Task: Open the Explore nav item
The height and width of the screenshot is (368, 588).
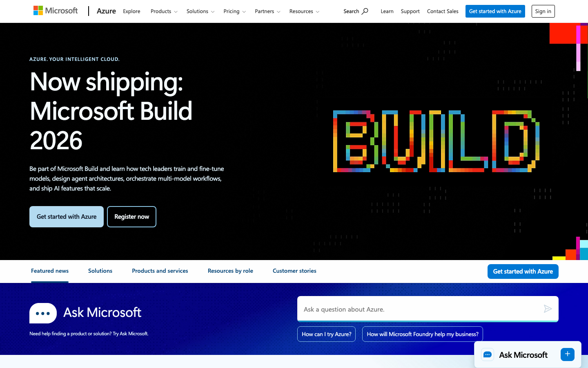Action: click(131, 11)
